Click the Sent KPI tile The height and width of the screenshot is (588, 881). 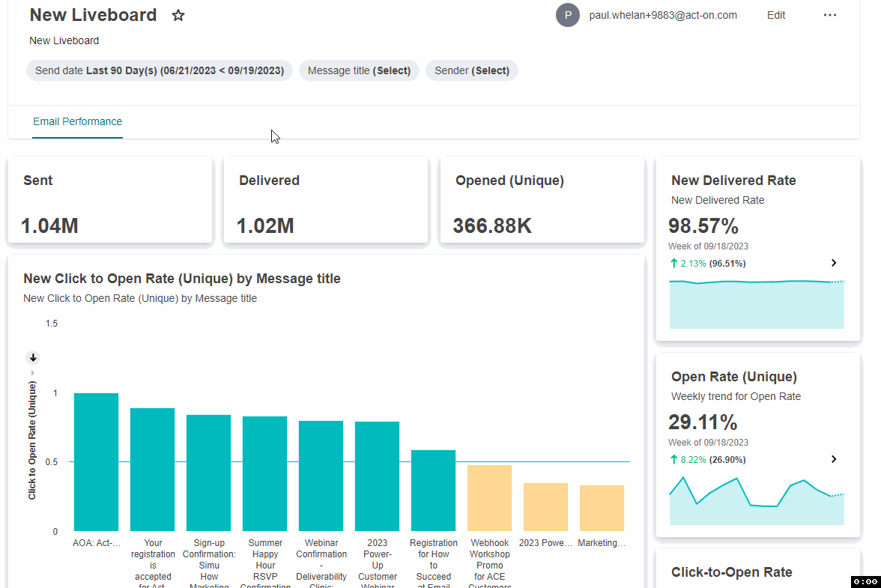tap(110, 201)
